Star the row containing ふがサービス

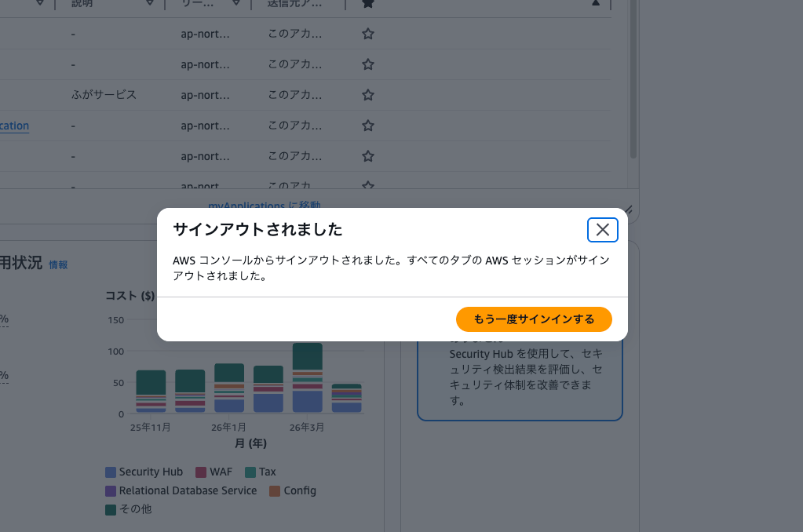[x=367, y=95]
